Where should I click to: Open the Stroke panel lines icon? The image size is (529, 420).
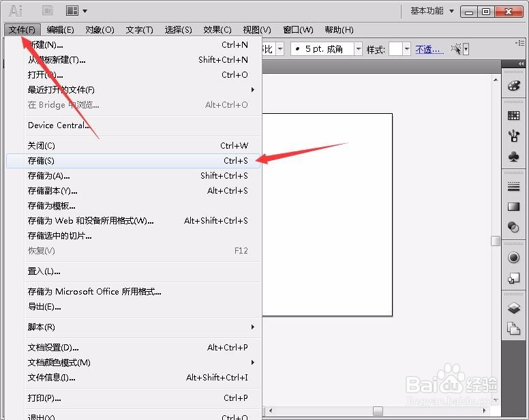(513, 186)
